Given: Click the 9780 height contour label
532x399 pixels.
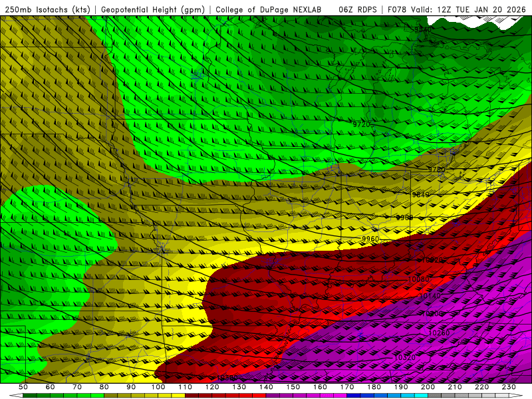Looking at the screenshot, I should (436, 170).
